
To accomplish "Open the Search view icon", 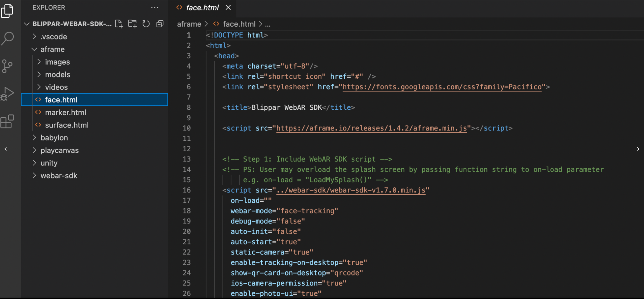I will (8, 38).
